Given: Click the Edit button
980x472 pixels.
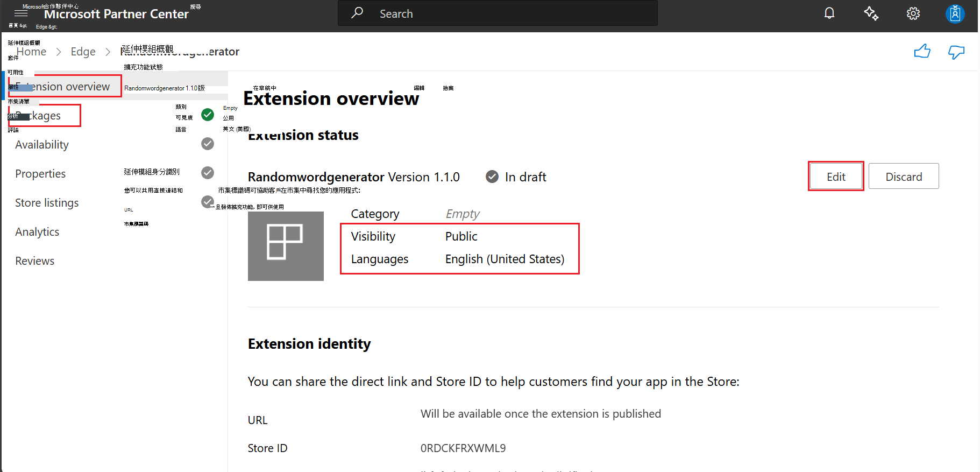Looking at the screenshot, I should [x=836, y=177].
